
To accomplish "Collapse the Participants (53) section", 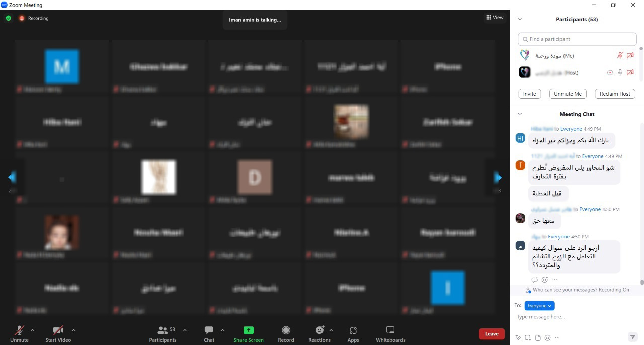I will click(x=520, y=19).
